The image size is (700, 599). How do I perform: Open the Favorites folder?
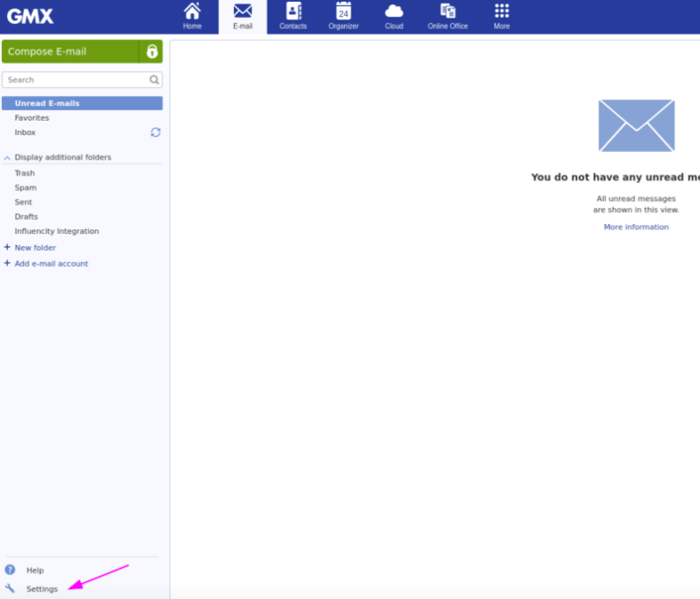(32, 118)
